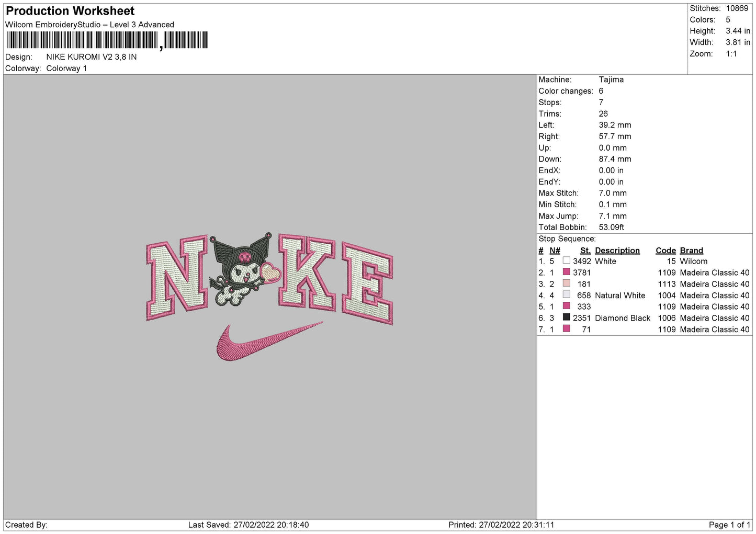Click the stitch count 10869
Viewport: 756px width, 534px height.
737,8
